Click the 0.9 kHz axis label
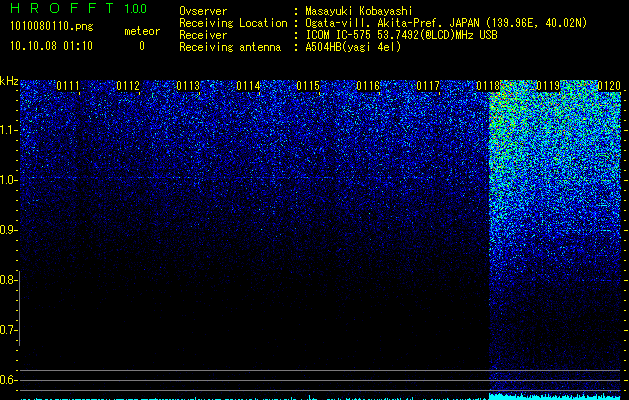This screenshot has width=629, height=400. (8, 230)
